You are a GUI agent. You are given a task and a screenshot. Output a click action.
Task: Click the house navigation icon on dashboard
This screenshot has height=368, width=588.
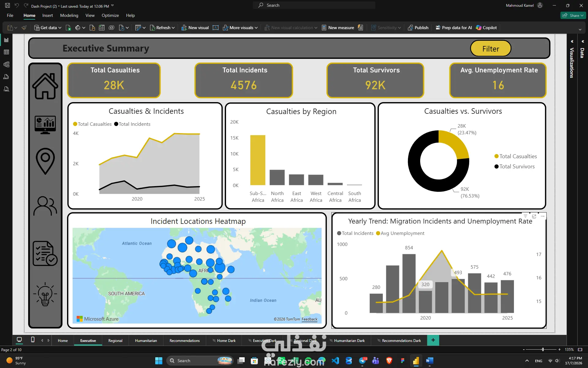[x=45, y=86]
